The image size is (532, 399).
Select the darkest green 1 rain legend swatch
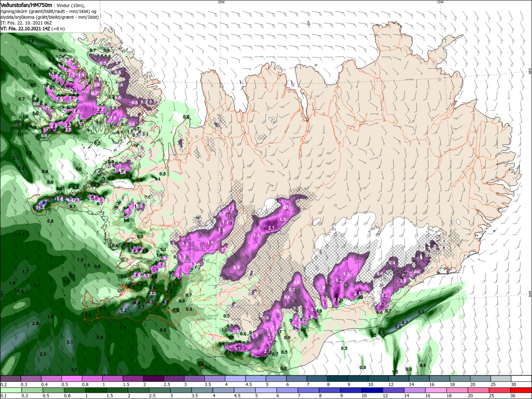[x=96, y=390]
